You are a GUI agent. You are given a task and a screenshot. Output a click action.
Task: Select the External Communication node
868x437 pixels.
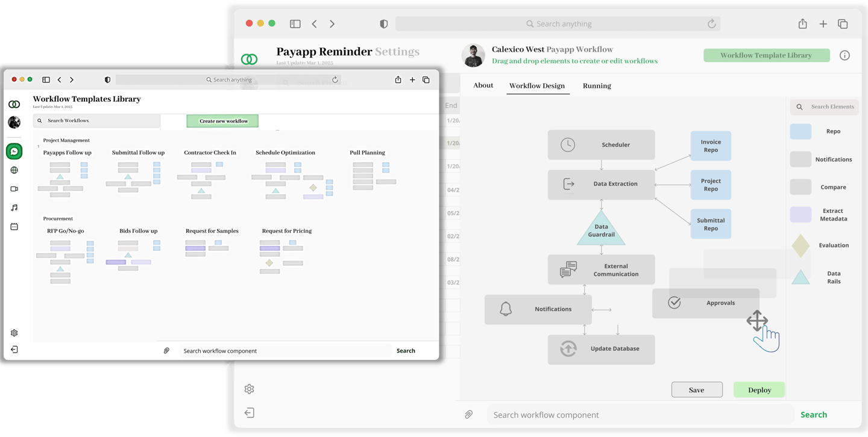[601, 269]
